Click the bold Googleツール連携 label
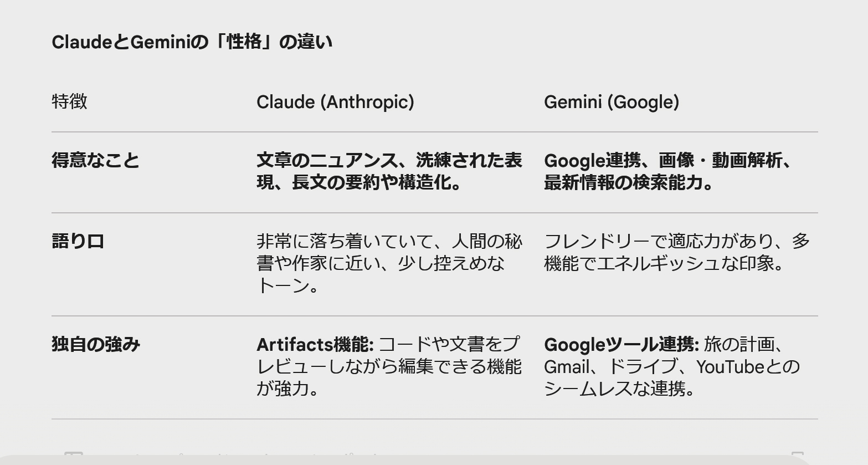The height and width of the screenshot is (465, 868). 622,345
